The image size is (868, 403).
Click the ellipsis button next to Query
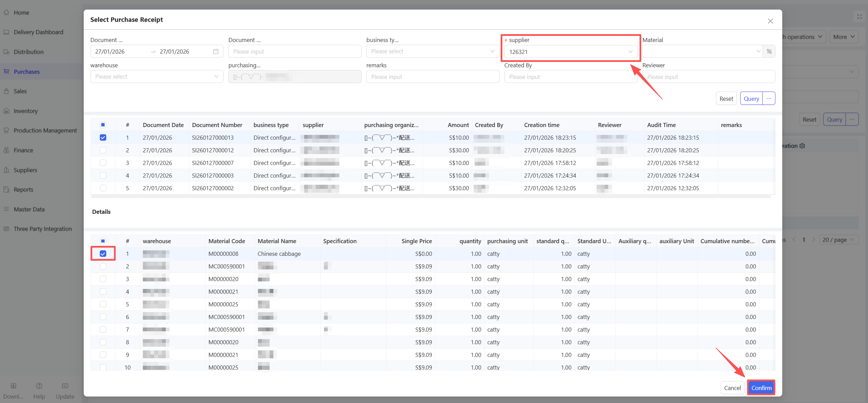(x=769, y=99)
